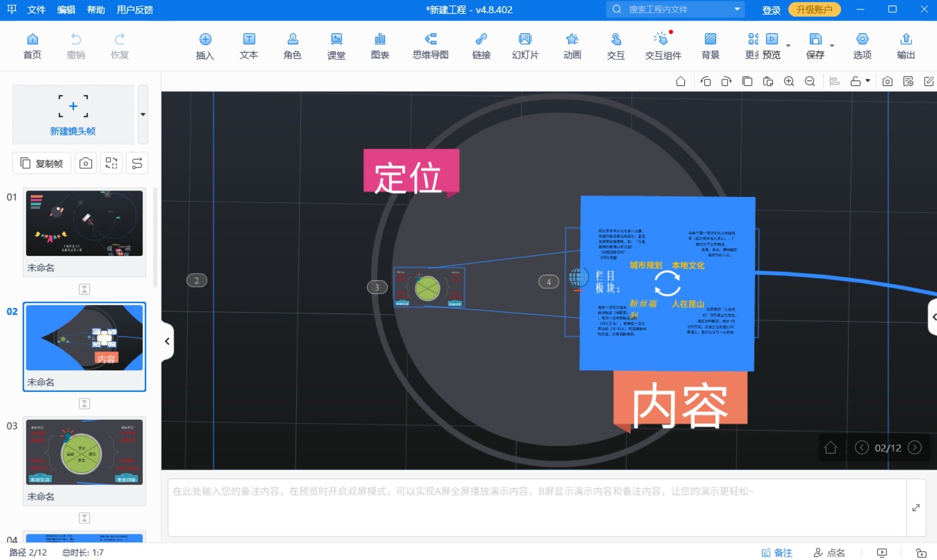Click the frame-fit icon beside camera
Viewport: 937px width, 560px height.
tap(112, 163)
